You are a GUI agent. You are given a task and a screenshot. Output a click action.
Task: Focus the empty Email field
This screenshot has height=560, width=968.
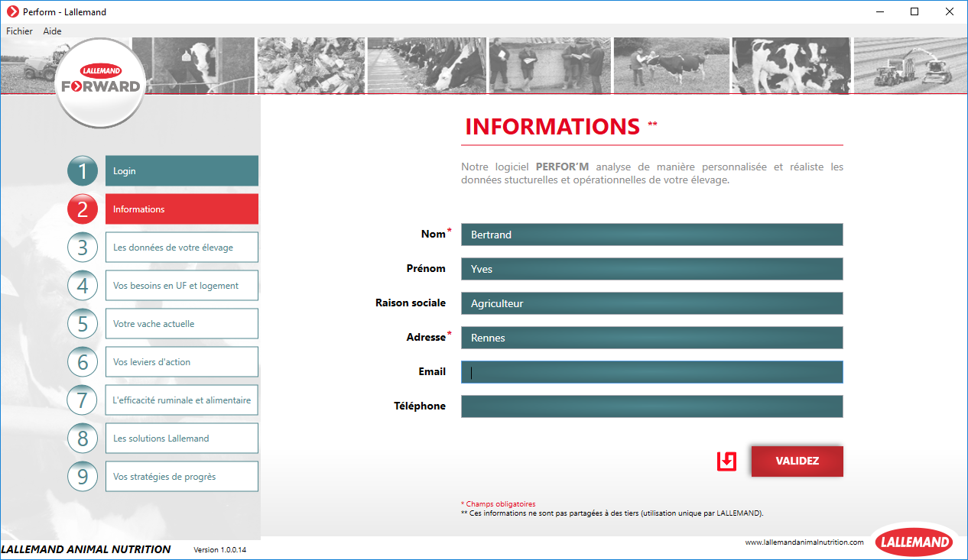[x=652, y=372]
